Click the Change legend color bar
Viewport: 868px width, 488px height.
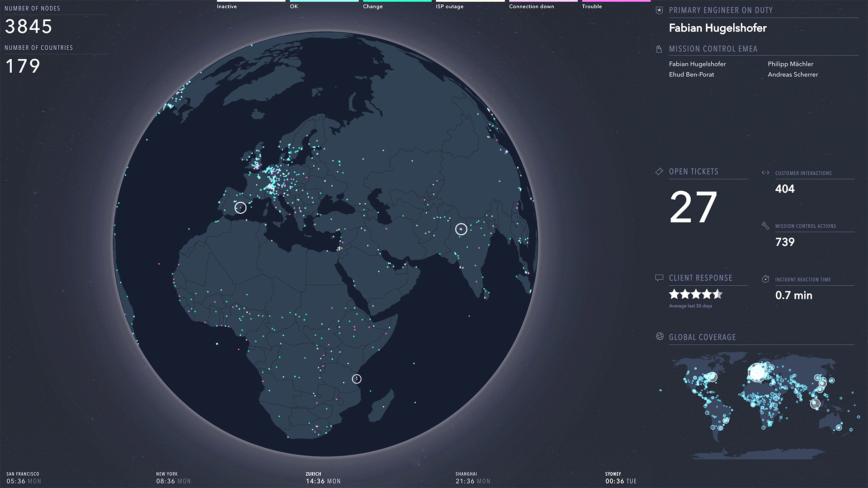click(x=396, y=1)
